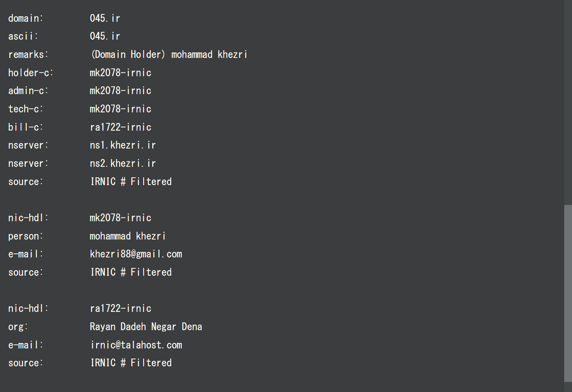Click the khezri88@gmail.com email address
Image resolution: width=572 pixels, height=392 pixels.
(136, 254)
